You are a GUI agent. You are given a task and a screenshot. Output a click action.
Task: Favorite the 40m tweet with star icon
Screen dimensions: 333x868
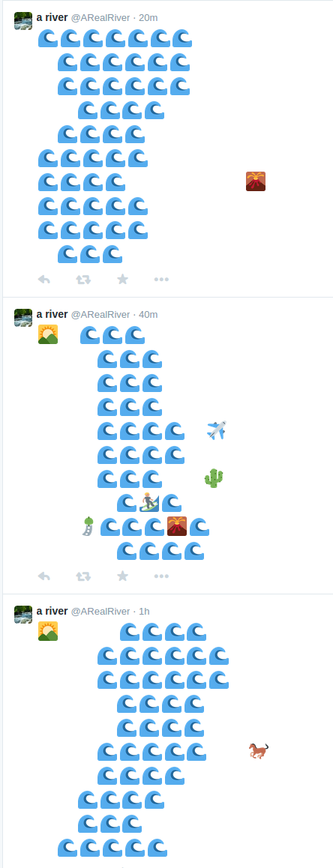coord(122,576)
